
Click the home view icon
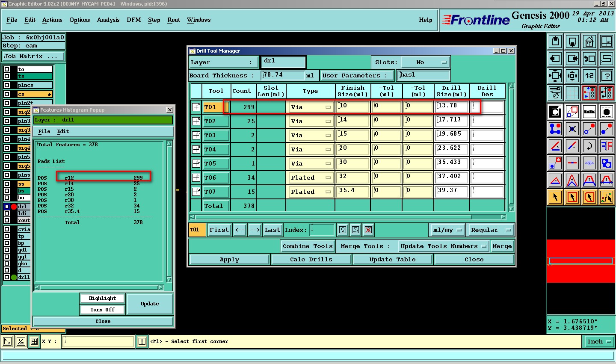coord(589,41)
